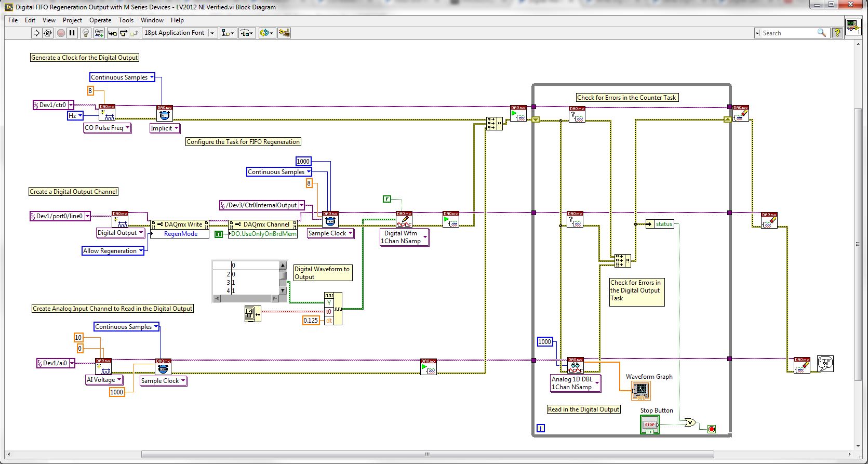Toggle True constant beside DO.UseOnlyOnBrdMem
Screen dimensions: 868x464
tap(219, 234)
